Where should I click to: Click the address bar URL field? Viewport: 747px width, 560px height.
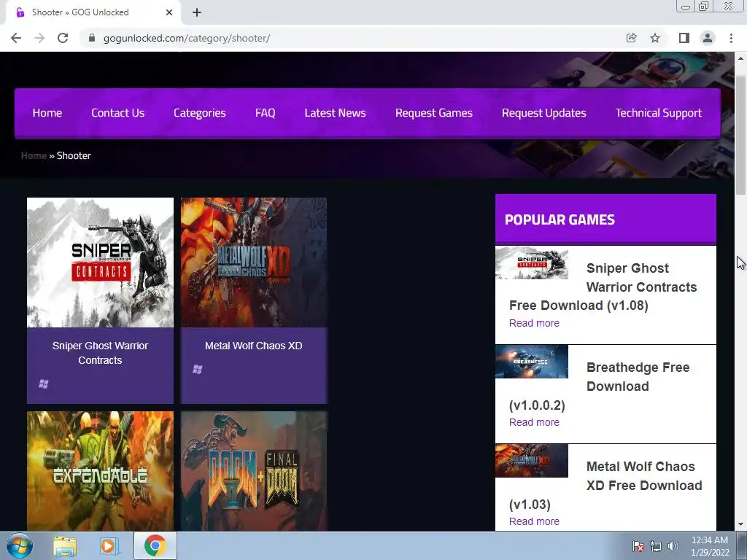point(352,38)
